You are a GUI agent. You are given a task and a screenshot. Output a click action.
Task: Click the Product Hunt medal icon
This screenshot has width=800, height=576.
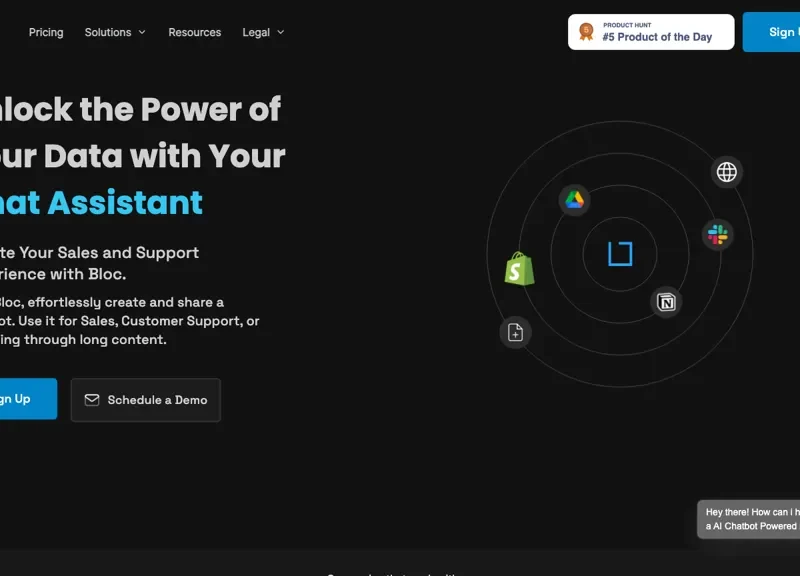(586, 32)
